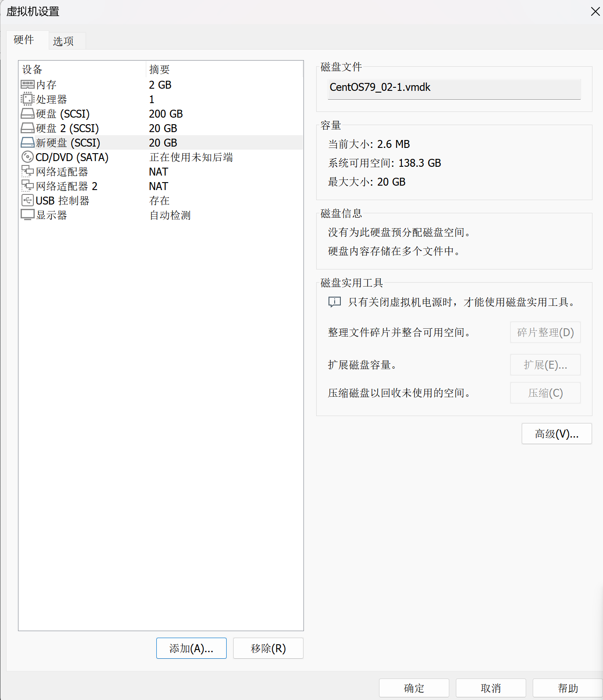Click the 硬盘 (SCSI) disk icon
The height and width of the screenshot is (700, 603).
point(28,114)
